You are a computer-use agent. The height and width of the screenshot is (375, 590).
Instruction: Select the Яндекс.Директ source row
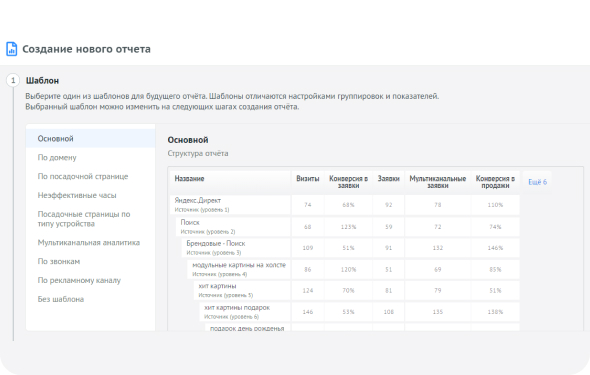pyautogui.click(x=230, y=205)
